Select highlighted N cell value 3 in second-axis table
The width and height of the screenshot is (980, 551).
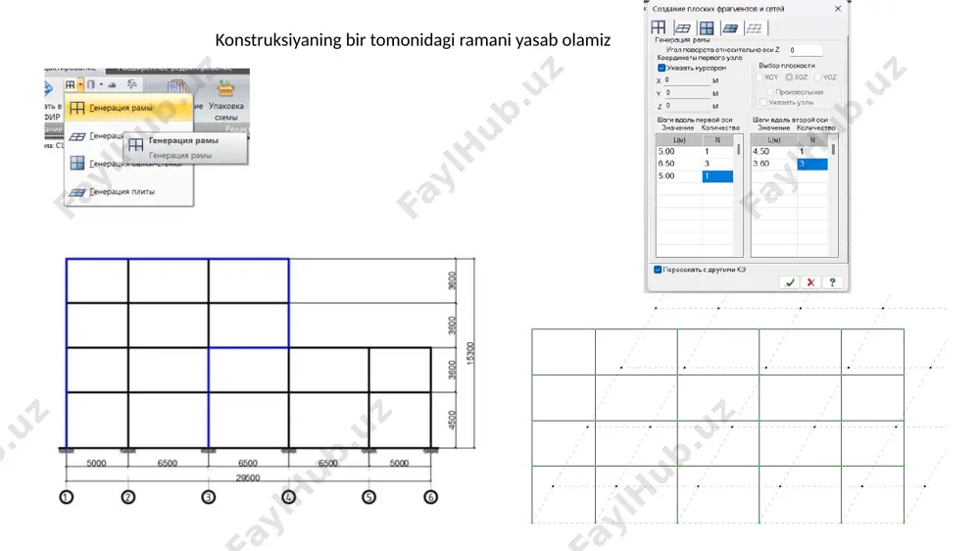click(812, 164)
